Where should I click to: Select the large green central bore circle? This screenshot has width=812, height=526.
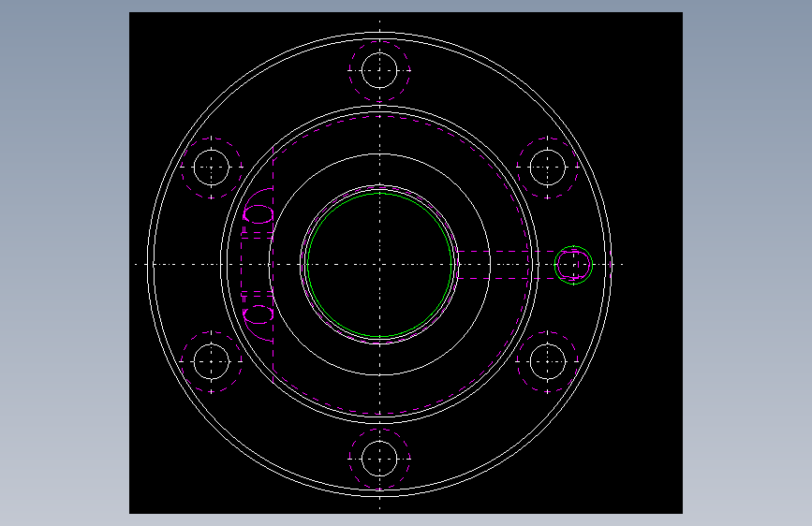pos(379,265)
